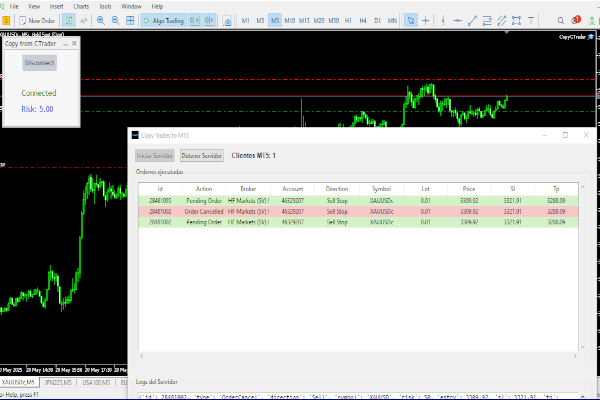600x400 pixels.
Task: Click right arrow of horizontal table scrollbar
Action: click(x=575, y=356)
